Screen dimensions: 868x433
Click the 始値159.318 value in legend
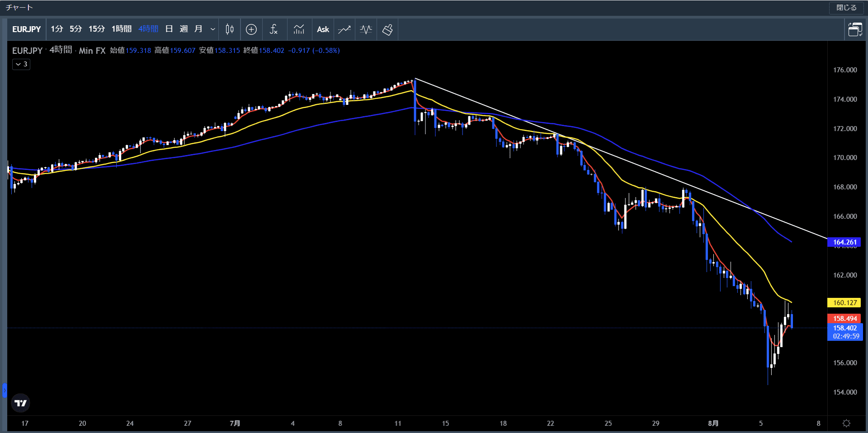pos(131,51)
